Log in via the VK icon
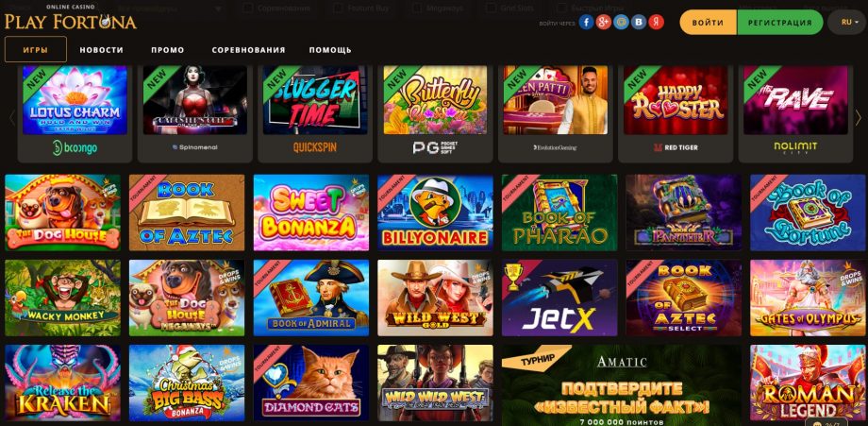Screen dimensions: 868x426 pos(639,22)
